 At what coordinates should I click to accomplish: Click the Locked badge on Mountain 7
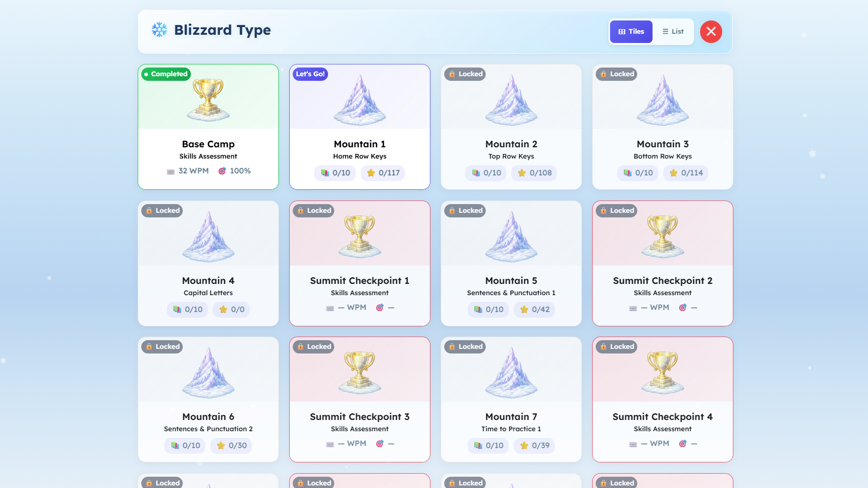point(465,347)
